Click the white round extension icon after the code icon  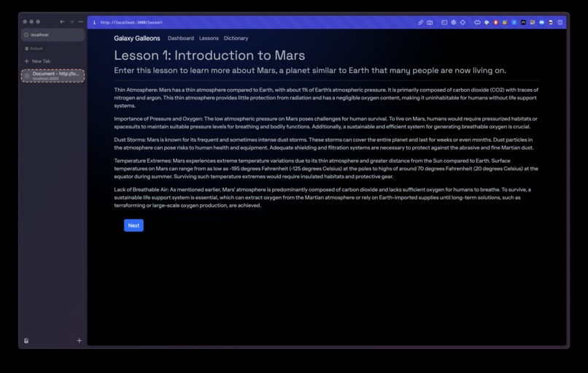tap(487, 23)
